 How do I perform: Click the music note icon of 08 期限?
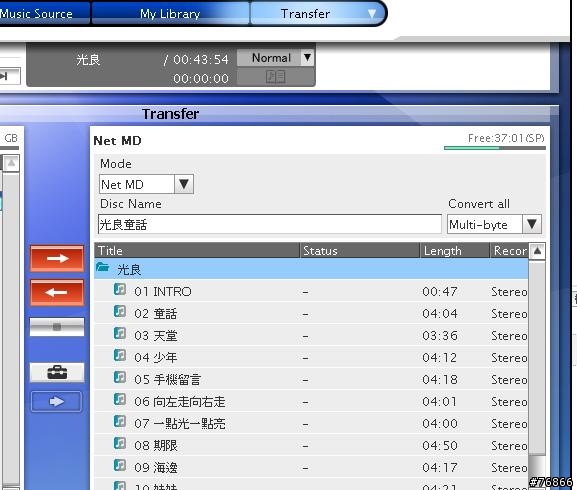click(x=120, y=444)
